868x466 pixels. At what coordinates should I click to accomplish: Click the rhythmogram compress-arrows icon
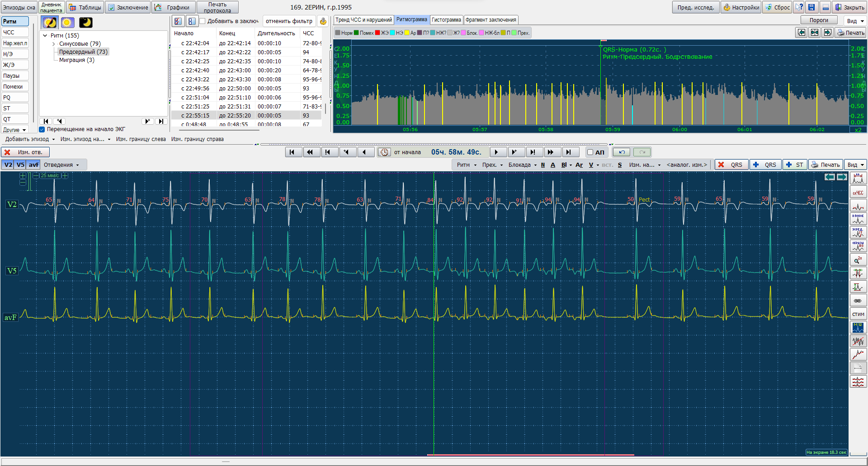pyautogui.click(x=814, y=33)
